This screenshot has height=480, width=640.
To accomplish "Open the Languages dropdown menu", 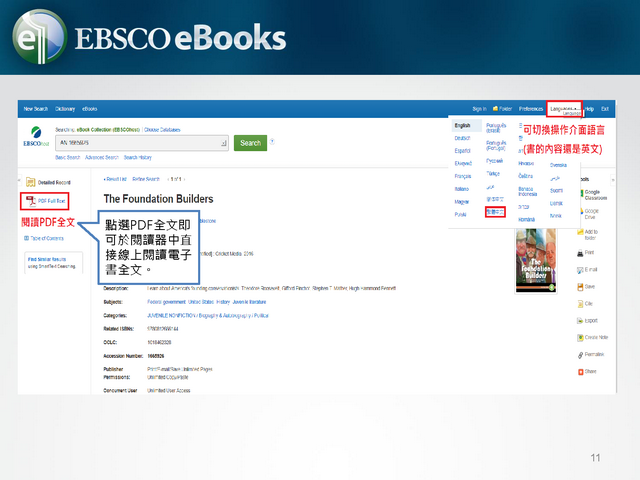I will pos(563,108).
